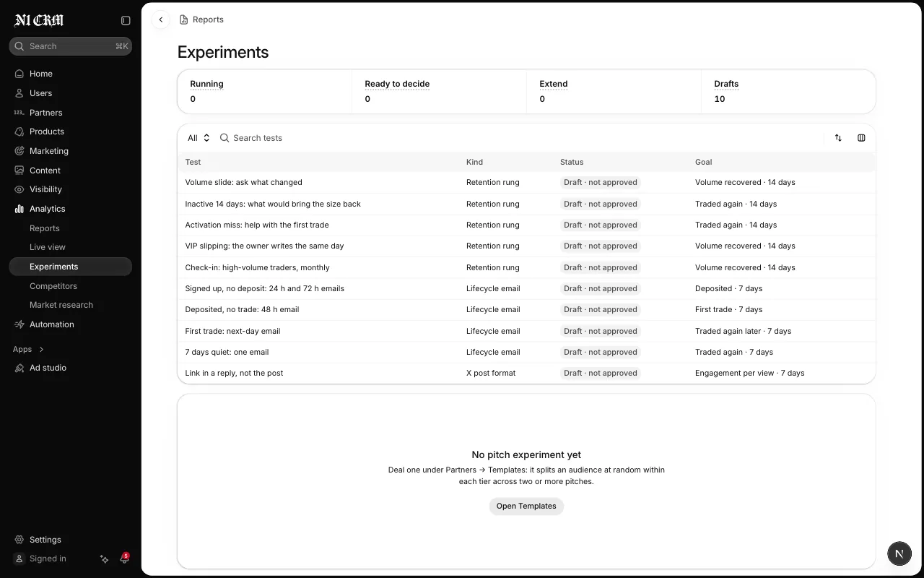Collapse the sidebar panel icon
Screen dimensions: 924x578
(x=126, y=21)
